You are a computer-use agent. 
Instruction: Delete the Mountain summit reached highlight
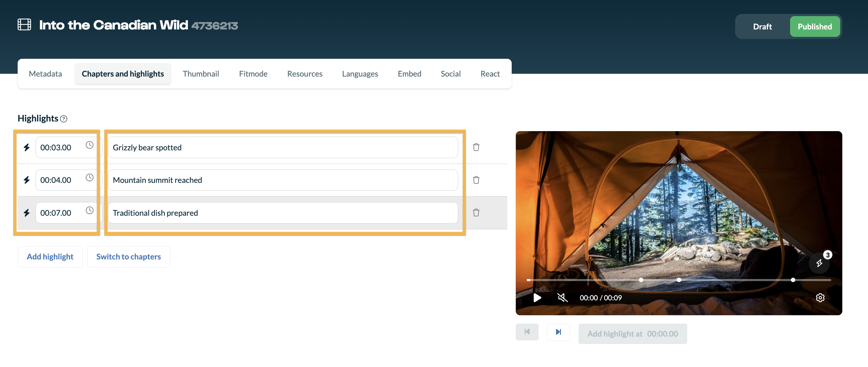pyautogui.click(x=476, y=180)
